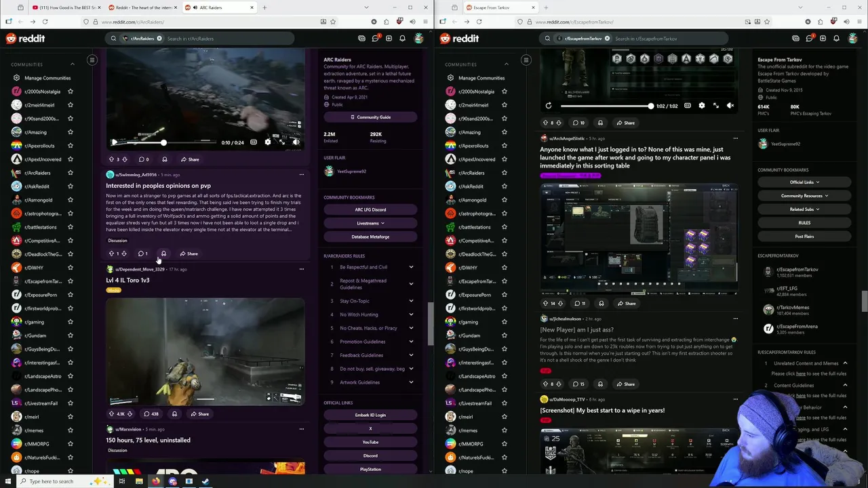Viewport: 868px width, 488px height.
Task: Open notifications bell in Tarkov window
Action: (836, 39)
